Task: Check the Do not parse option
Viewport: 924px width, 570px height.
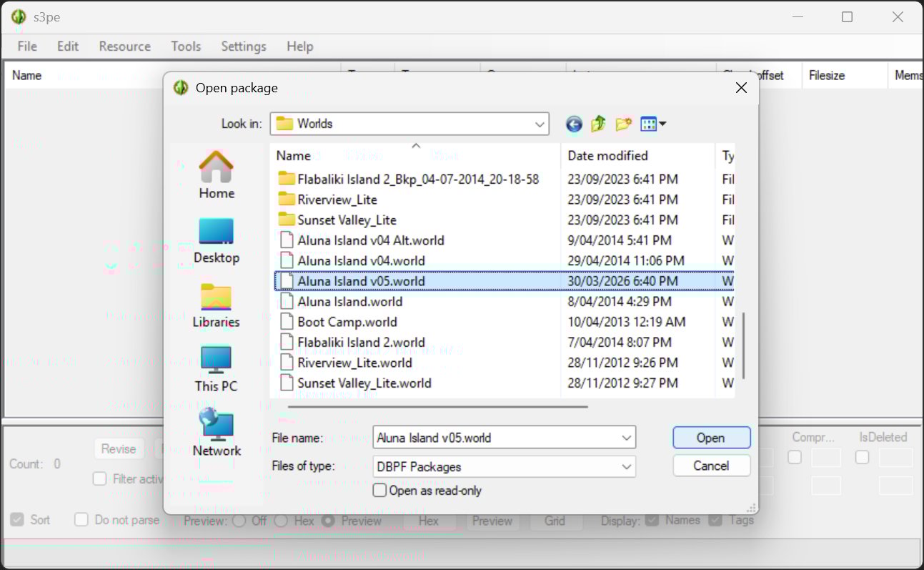Action: [81, 520]
